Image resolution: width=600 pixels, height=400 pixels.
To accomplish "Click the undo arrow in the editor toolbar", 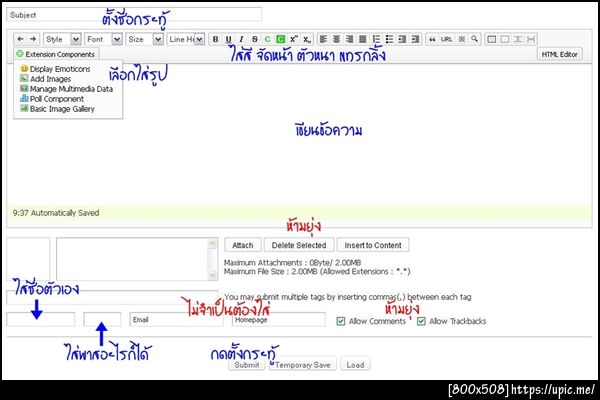I will click(20, 39).
